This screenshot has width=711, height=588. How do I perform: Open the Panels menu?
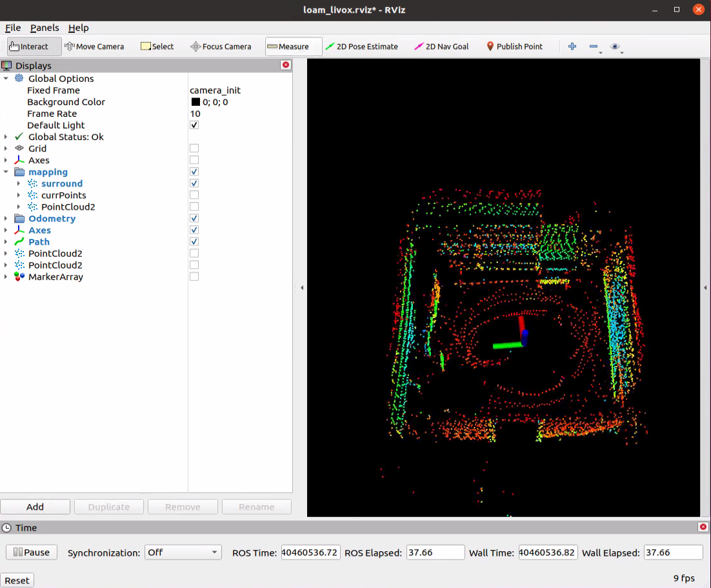tap(45, 28)
